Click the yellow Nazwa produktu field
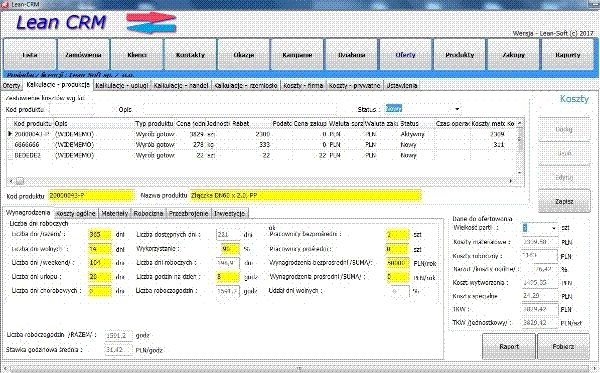 coord(306,195)
